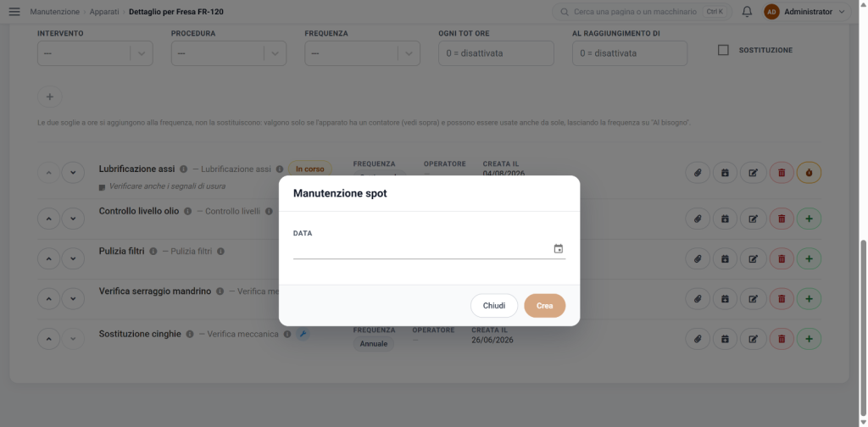Viewport: 868px width, 427px height.
Task: Open the Frequenza dropdown
Action: 363,53
